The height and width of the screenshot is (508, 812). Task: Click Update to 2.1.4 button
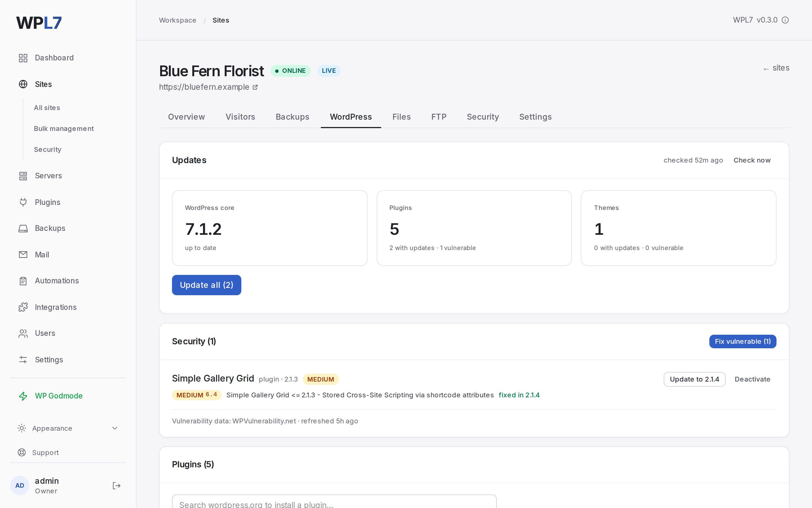(x=694, y=379)
